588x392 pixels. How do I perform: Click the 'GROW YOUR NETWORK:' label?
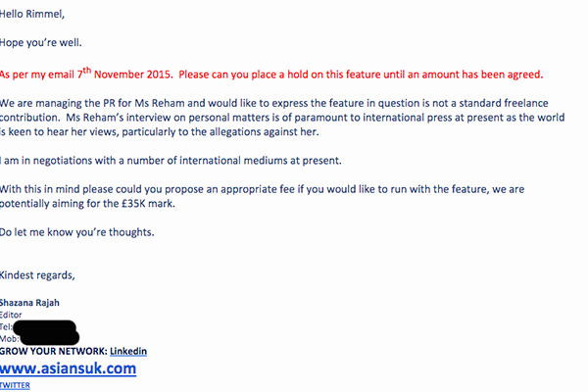click(54, 351)
